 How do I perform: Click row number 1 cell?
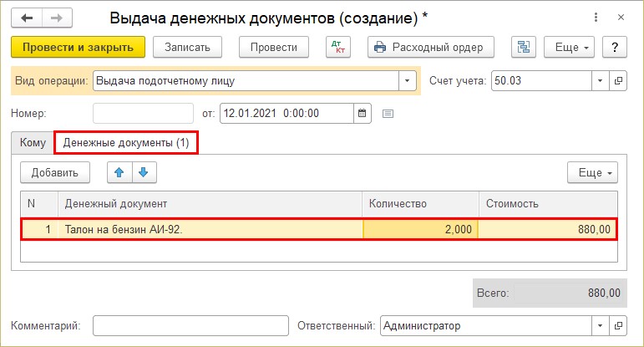39,229
